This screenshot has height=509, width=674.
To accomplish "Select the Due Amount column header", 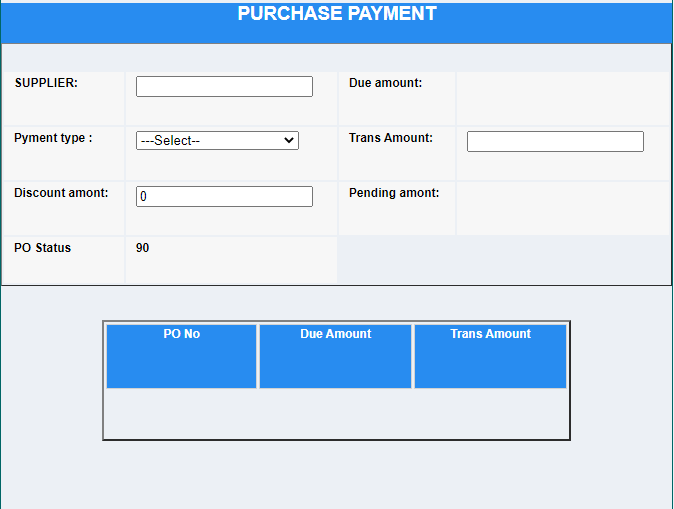I will [x=335, y=334].
